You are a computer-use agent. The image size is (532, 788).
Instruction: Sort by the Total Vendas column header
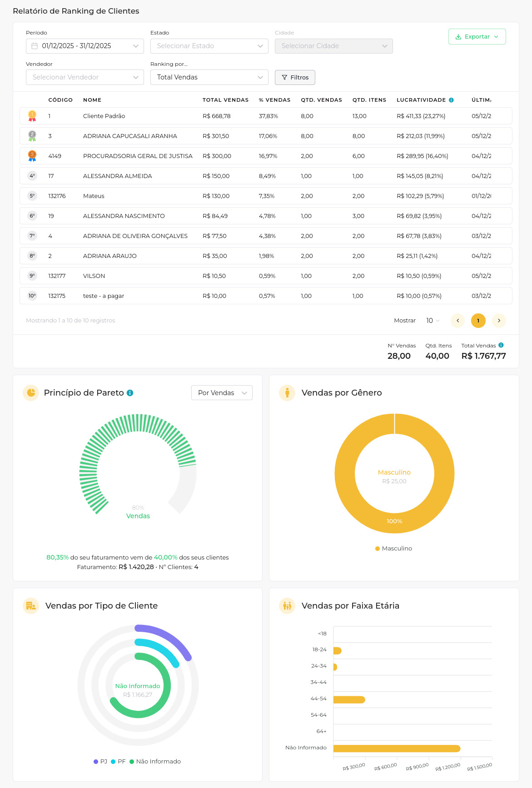[225, 100]
